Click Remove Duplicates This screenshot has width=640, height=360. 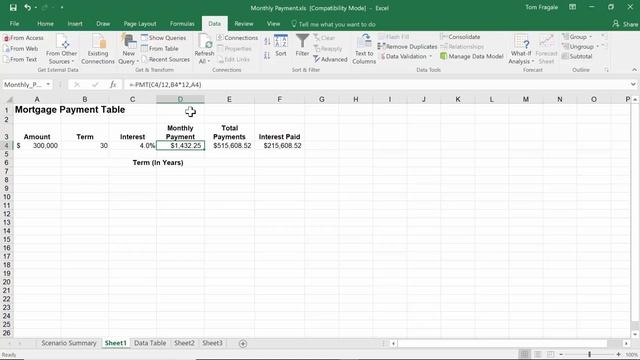point(407,47)
